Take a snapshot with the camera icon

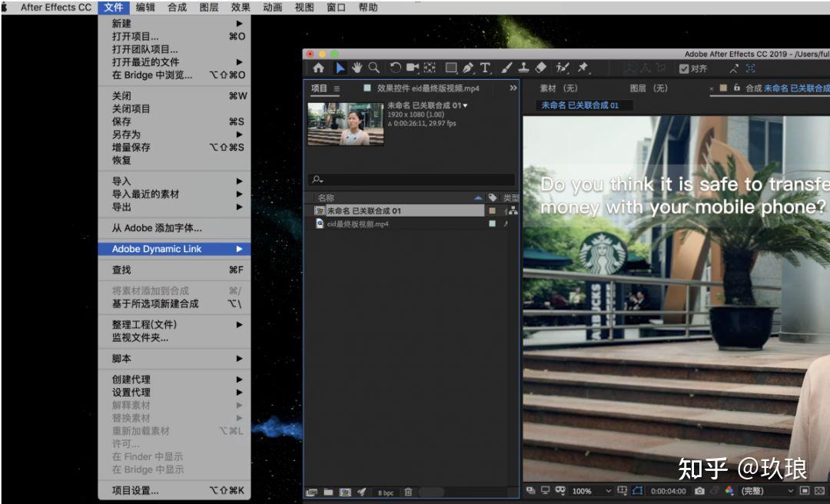[699, 491]
